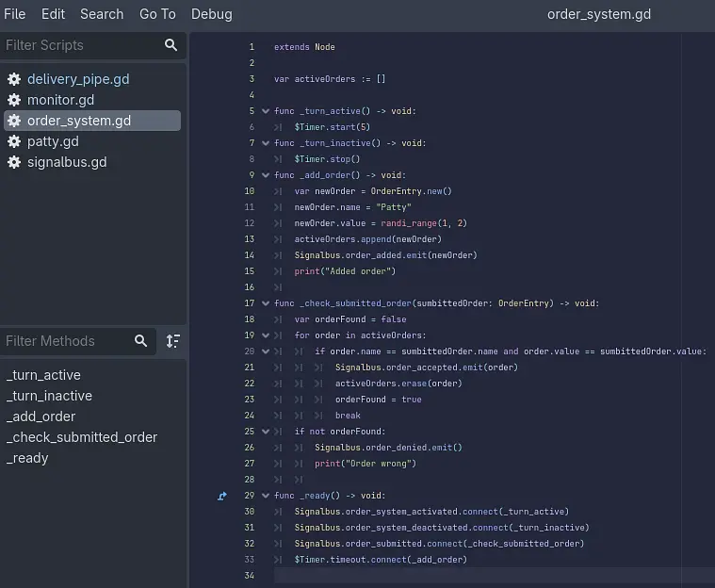
Task: Click the script icon beside patty.gd
Action: click(x=14, y=141)
